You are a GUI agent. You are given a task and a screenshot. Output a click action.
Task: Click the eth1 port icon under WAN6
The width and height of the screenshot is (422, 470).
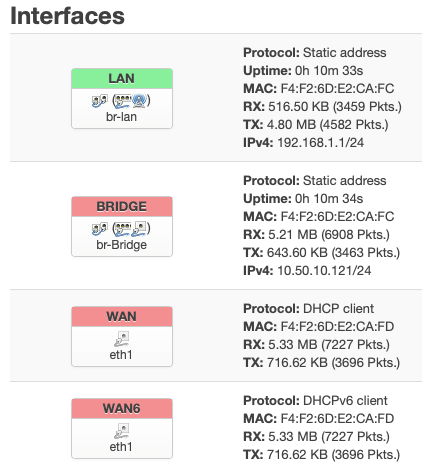[x=121, y=431]
